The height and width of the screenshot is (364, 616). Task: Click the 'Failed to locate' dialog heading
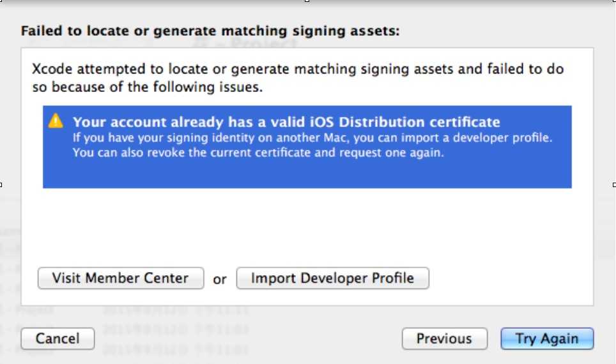coord(210,31)
